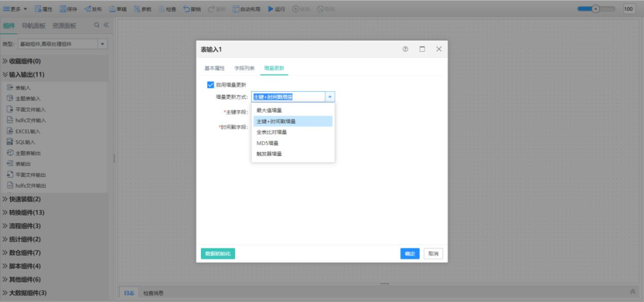
Task: Click the help icon in the 表输入1 dialog
Action: [405, 49]
